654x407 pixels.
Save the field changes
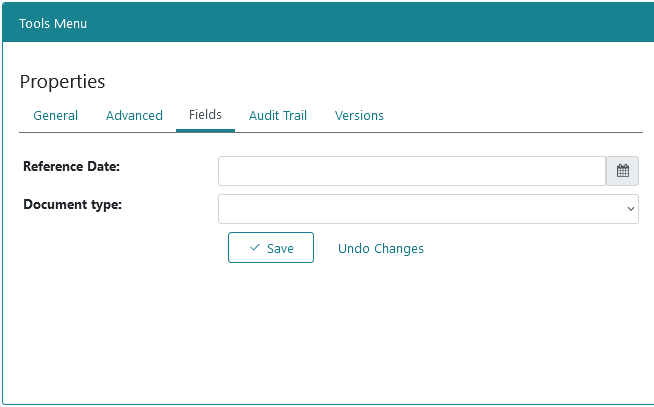(x=271, y=248)
